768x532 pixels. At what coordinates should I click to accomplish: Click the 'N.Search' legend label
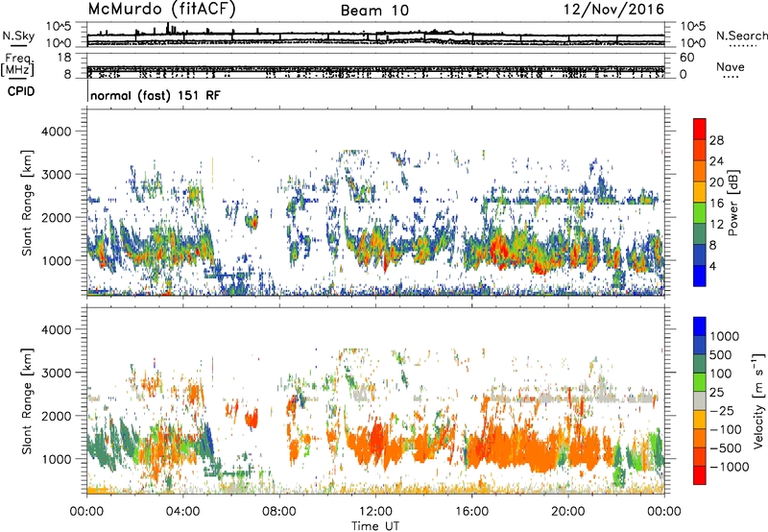pos(742,36)
